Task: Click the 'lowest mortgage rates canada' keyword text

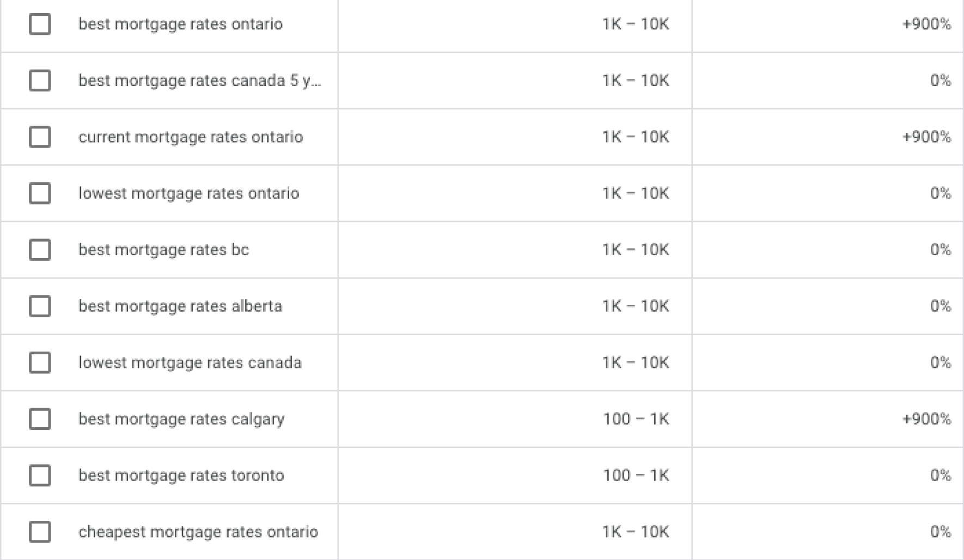Action: click(x=190, y=362)
